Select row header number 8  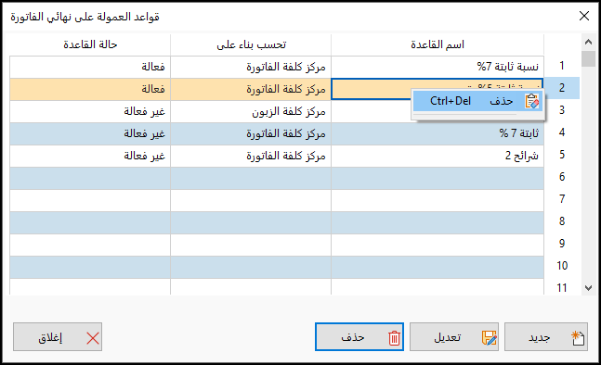(x=562, y=221)
